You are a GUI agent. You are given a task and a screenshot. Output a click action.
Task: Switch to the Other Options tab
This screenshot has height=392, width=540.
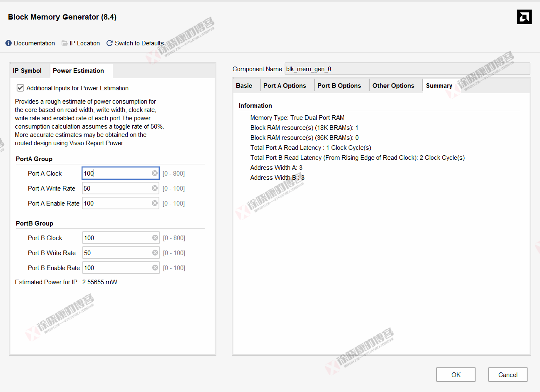pyautogui.click(x=393, y=85)
